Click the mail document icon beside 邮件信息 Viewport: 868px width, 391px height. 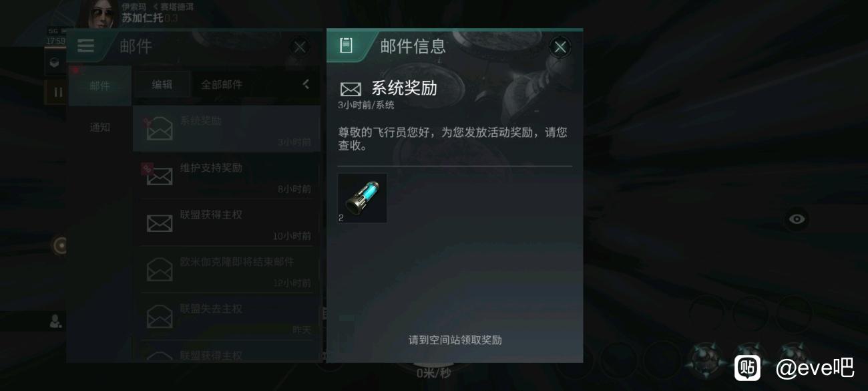[x=346, y=45]
